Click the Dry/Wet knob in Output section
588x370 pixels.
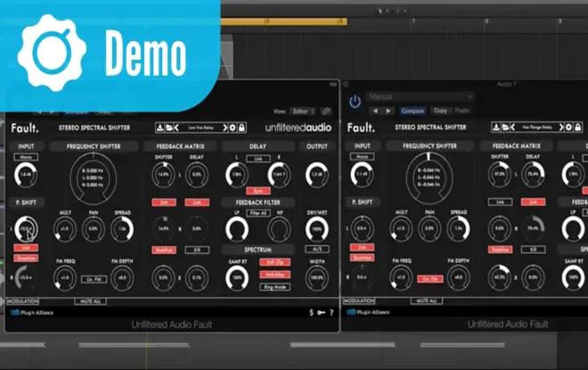click(x=317, y=229)
